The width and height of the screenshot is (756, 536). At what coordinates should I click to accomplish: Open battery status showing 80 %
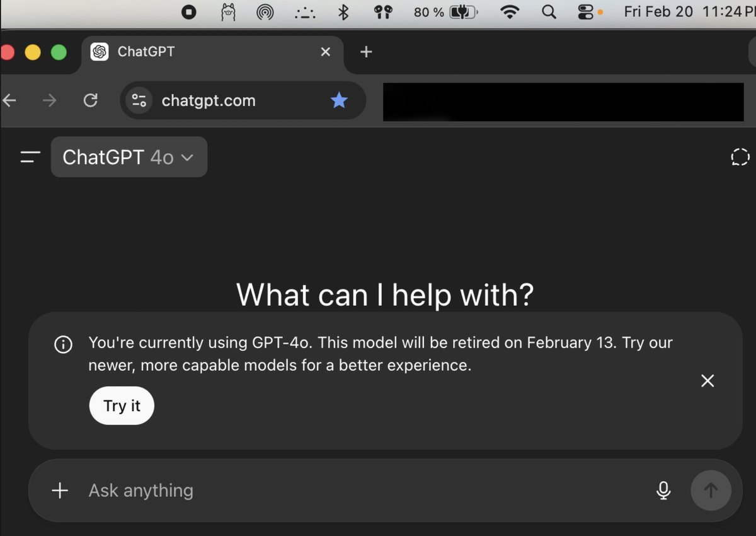point(445,12)
